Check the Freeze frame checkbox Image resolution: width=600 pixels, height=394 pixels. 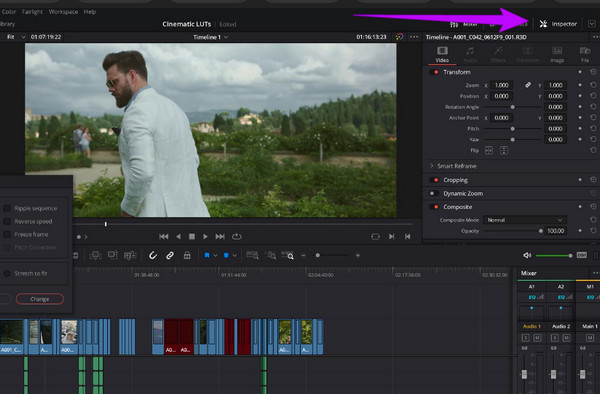point(7,234)
